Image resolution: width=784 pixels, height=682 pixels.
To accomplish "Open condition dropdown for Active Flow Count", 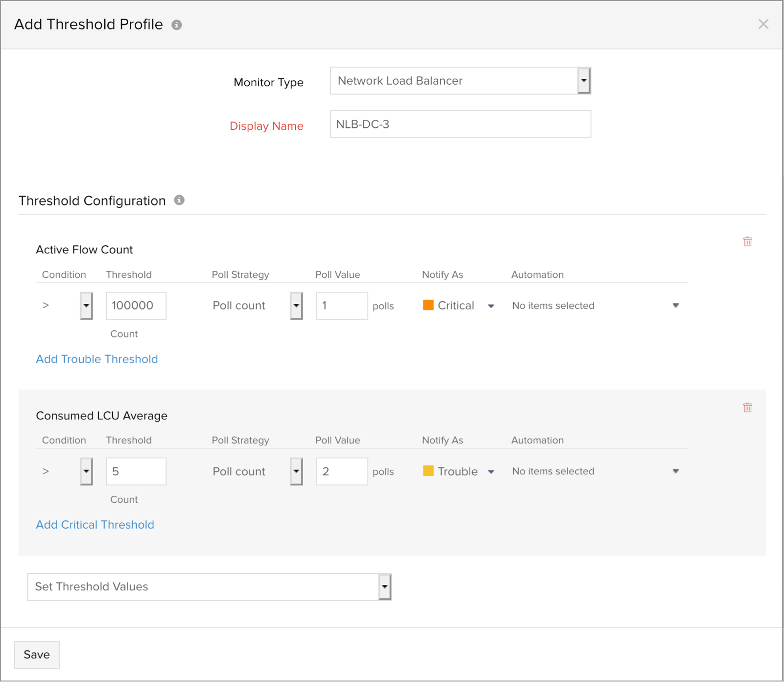I will coord(86,306).
